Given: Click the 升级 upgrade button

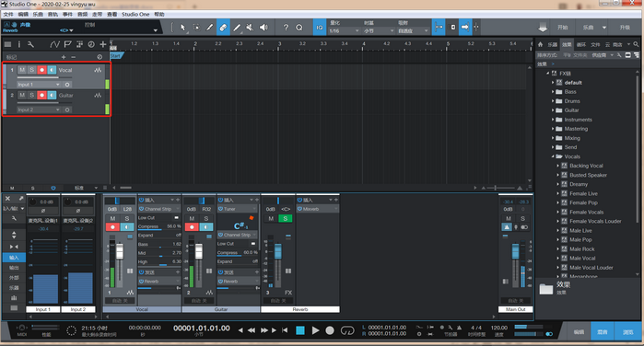Looking at the screenshot, I should coord(625,28).
